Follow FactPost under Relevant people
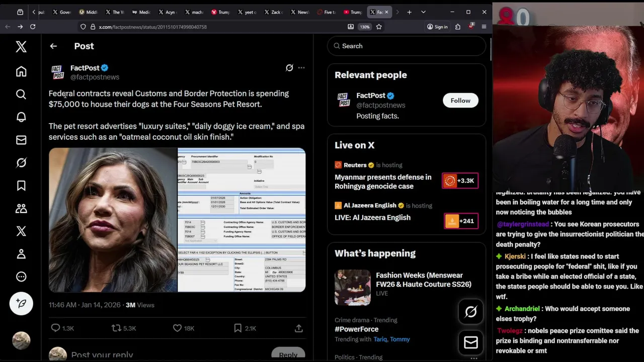This screenshot has width=644, height=362. click(x=460, y=101)
